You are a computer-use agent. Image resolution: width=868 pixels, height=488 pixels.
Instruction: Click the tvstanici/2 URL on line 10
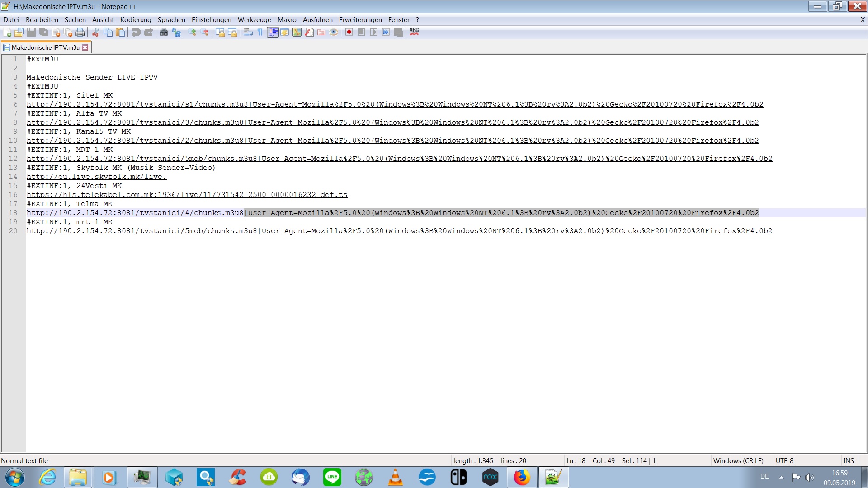(392, 141)
